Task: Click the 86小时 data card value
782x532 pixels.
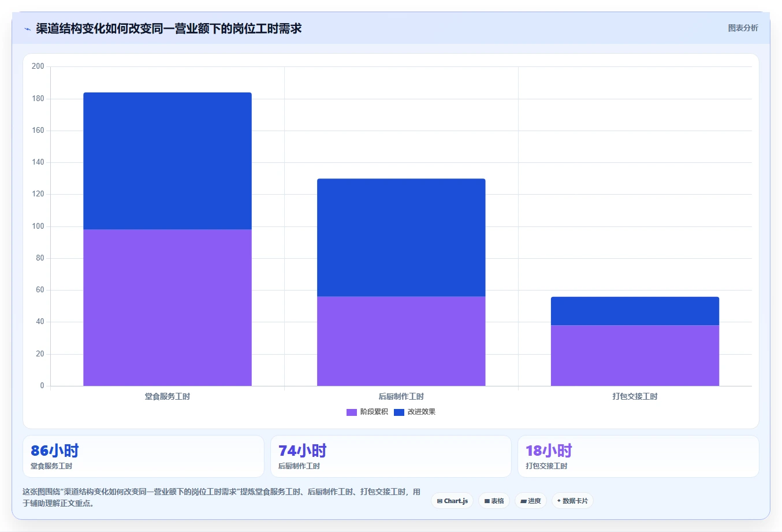Action: (54, 451)
